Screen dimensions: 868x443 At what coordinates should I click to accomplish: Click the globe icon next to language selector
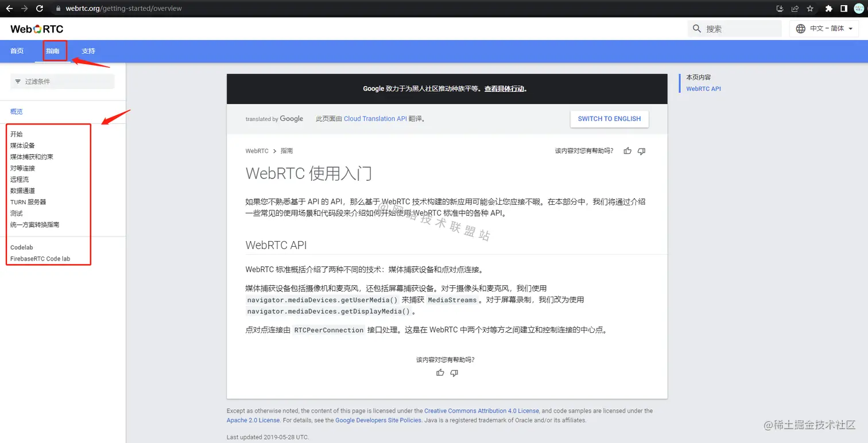[800, 28]
